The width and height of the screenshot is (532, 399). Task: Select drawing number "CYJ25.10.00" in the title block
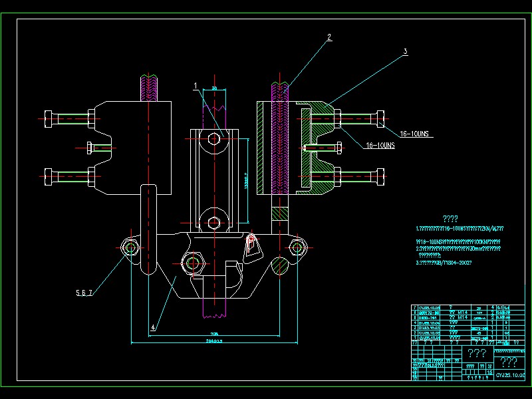(x=510, y=375)
